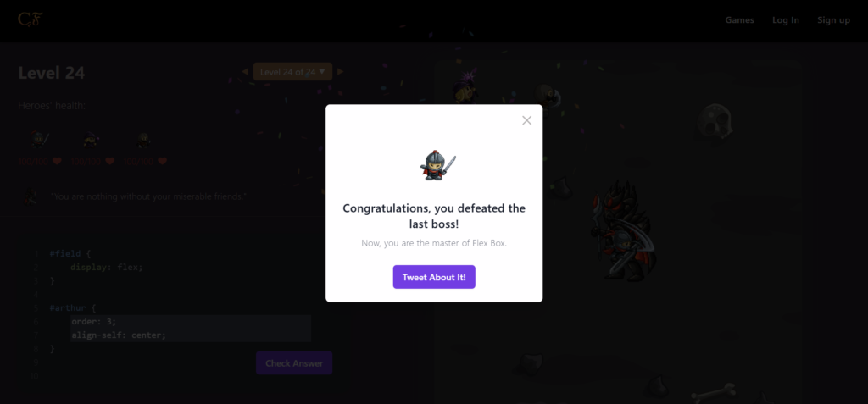Click the Check Answer button
Viewport: 868px width, 404px height.
[294, 363]
